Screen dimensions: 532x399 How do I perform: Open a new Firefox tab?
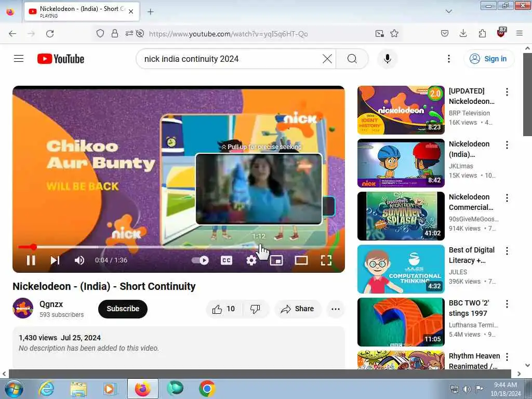click(151, 12)
